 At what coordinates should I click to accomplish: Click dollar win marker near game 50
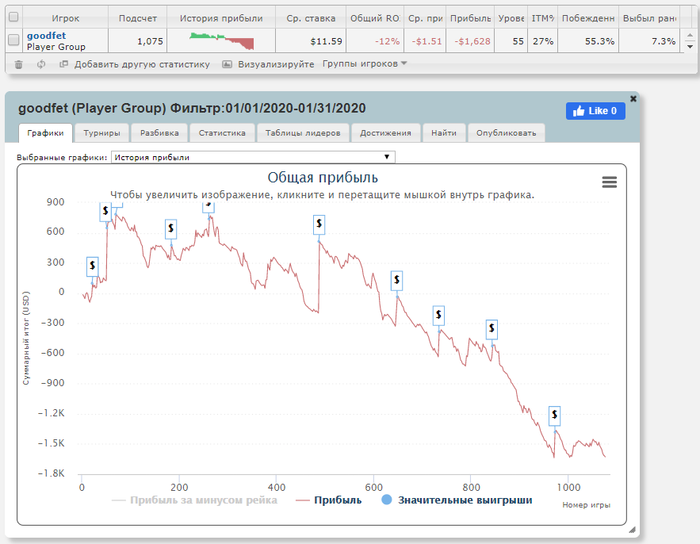105,212
